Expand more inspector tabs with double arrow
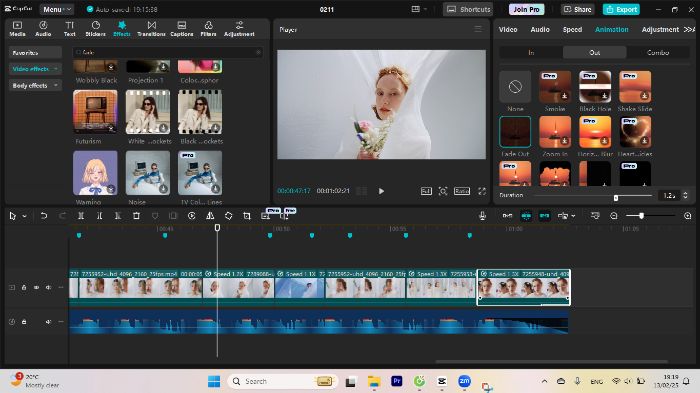The height and width of the screenshot is (393, 700). pos(689,29)
